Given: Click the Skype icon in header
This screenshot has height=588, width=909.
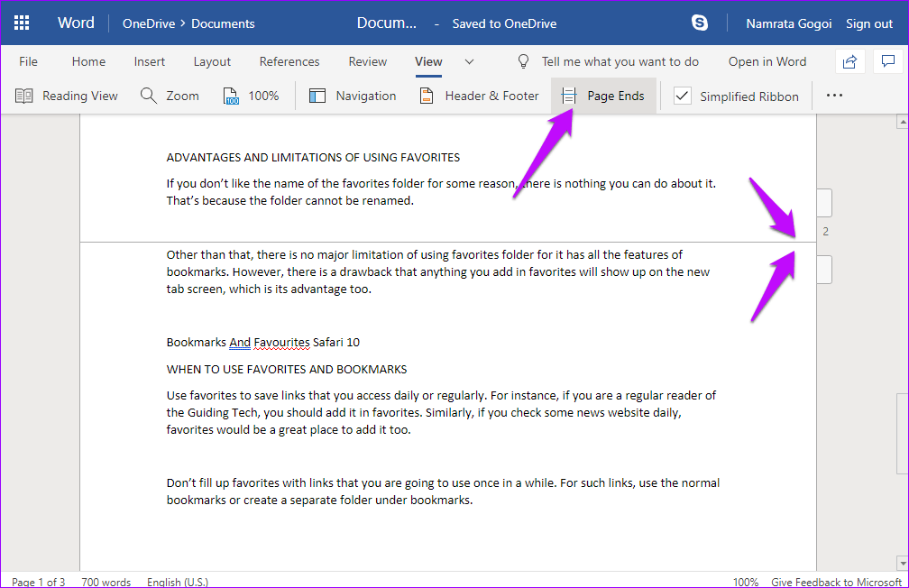Looking at the screenshot, I should (700, 23).
